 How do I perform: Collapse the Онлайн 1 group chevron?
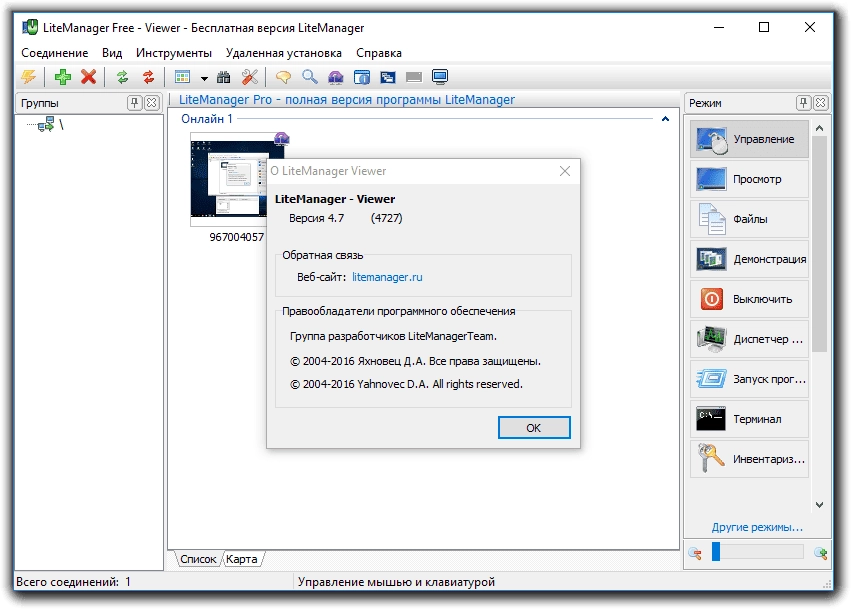point(665,119)
